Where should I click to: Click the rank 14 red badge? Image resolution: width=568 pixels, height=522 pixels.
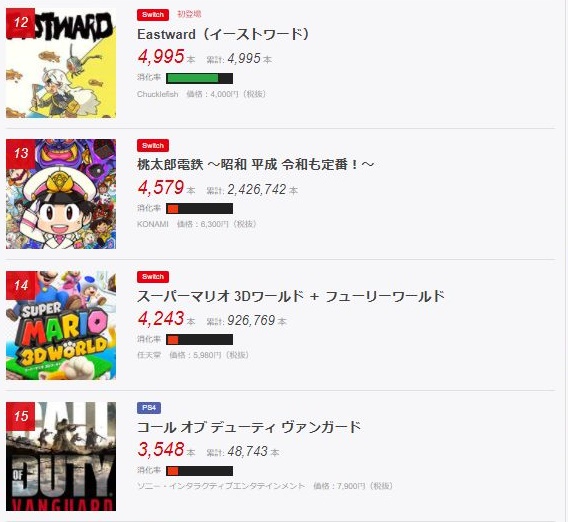pos(21,285)
